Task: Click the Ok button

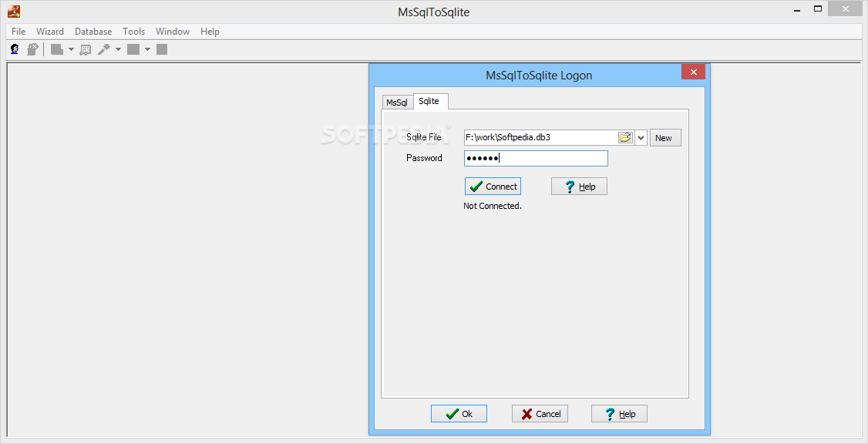Action: point(459,413)
